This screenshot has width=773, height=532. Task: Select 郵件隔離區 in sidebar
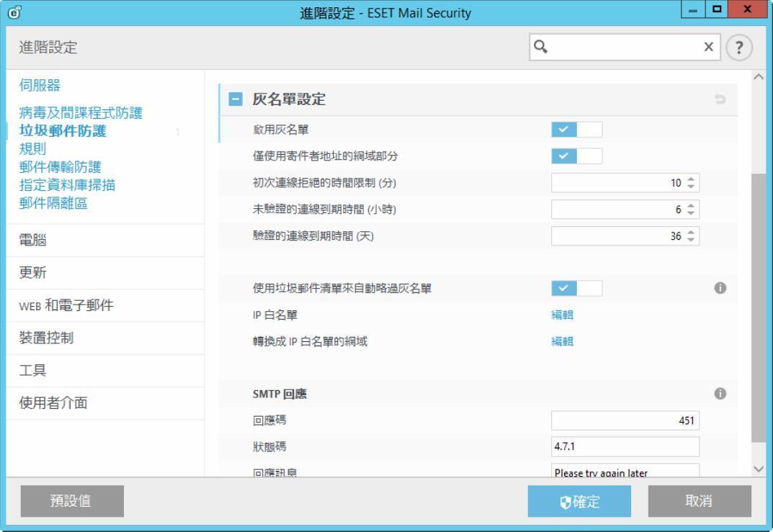tap(53, 203)
